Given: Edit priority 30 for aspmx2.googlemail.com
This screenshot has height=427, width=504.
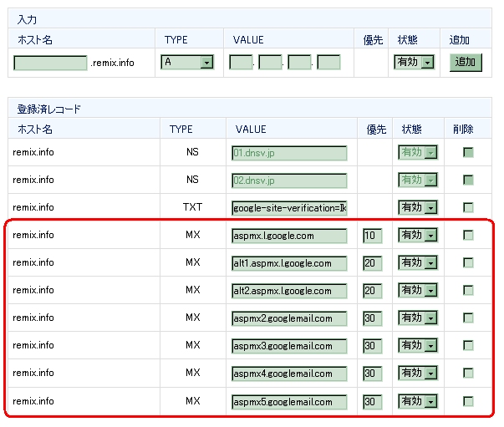Looking at the screenshot, I should pyautogui.click(x=373, y=318).
